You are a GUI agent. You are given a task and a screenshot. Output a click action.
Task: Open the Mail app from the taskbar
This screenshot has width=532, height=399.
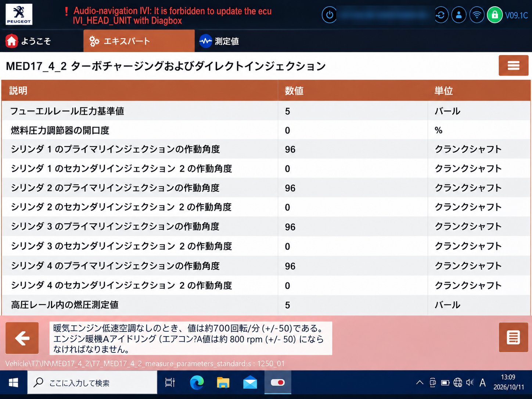point(250,383)
